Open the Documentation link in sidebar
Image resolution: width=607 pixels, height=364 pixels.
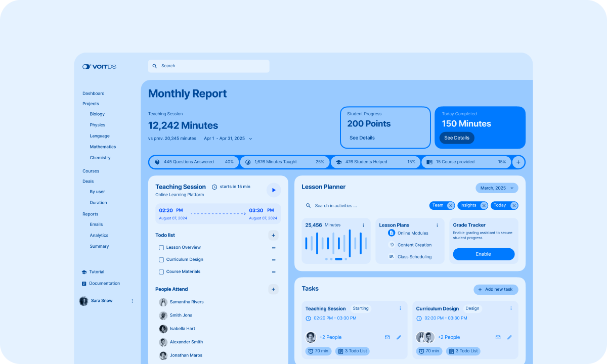[101, 284]
